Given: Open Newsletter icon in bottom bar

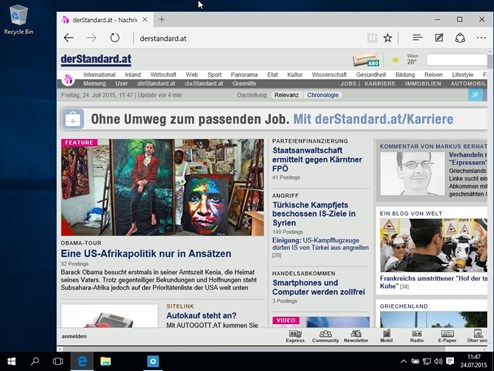Looking at the screenshot, I should coord(356,336).
